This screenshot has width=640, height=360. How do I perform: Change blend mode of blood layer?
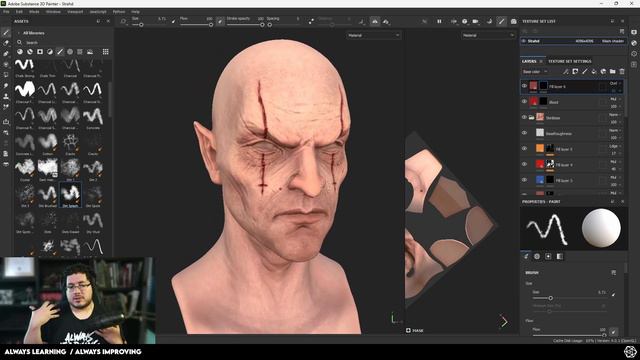615,99
